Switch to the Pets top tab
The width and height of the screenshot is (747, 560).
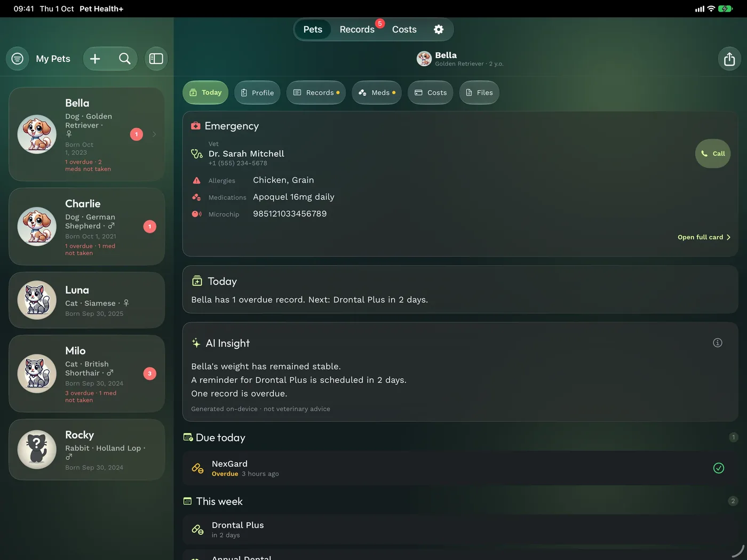(x=313, y=29)
